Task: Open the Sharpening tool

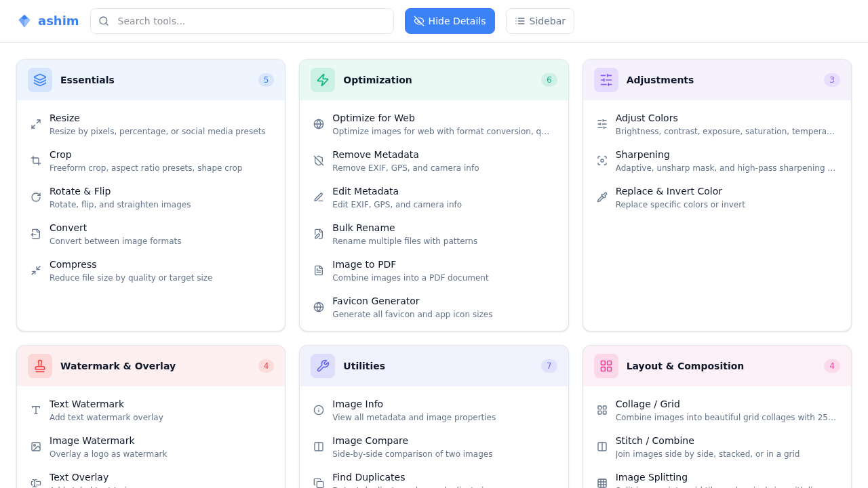Action: click(x=717, y=161)
